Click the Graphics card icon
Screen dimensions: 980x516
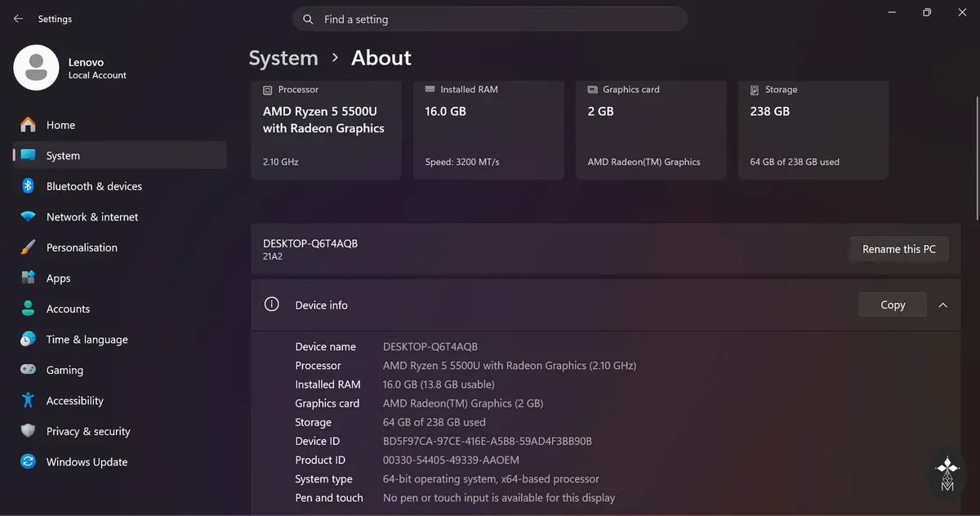[x=592, y=90]
